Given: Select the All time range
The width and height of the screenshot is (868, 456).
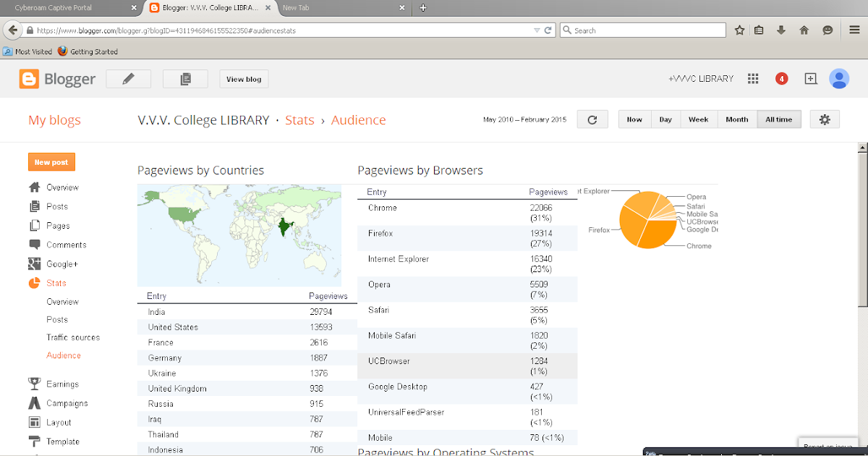Looking at the screenshot, I should pyautogui.click(x=779, y=119).
